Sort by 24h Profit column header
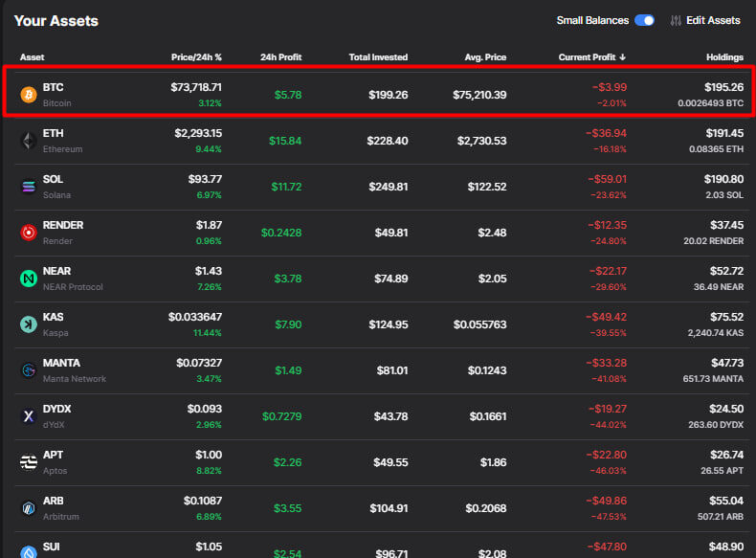Screen dimensions: 756x558 coord(280,56)
